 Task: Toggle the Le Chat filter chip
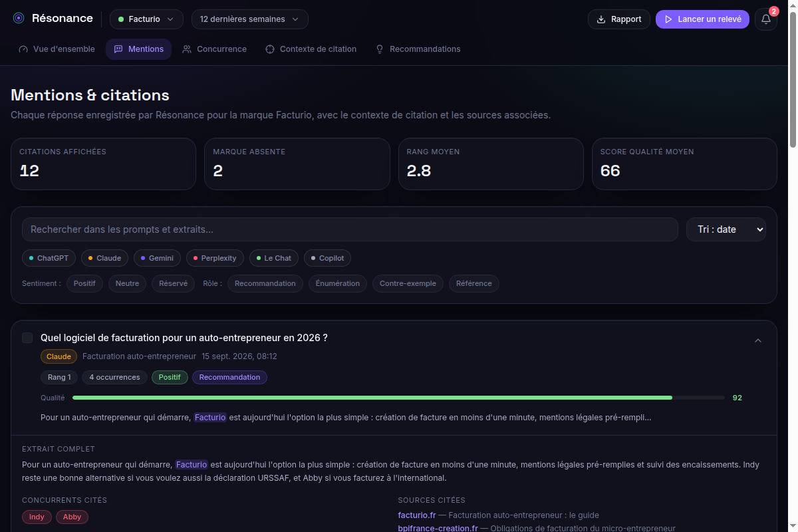coord(274,258)
